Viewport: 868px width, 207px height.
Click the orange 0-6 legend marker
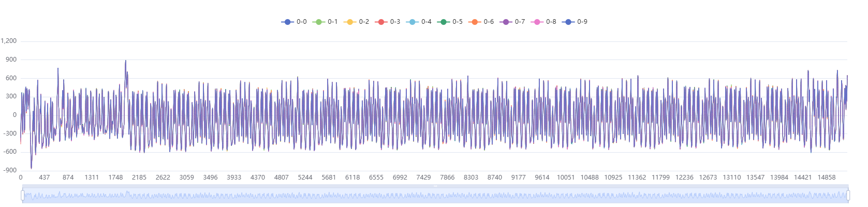pos(475,22)
